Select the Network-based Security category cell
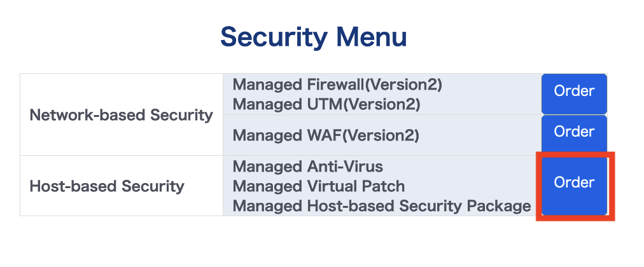Viewport: 644px width, 267px height. (122, 115)
